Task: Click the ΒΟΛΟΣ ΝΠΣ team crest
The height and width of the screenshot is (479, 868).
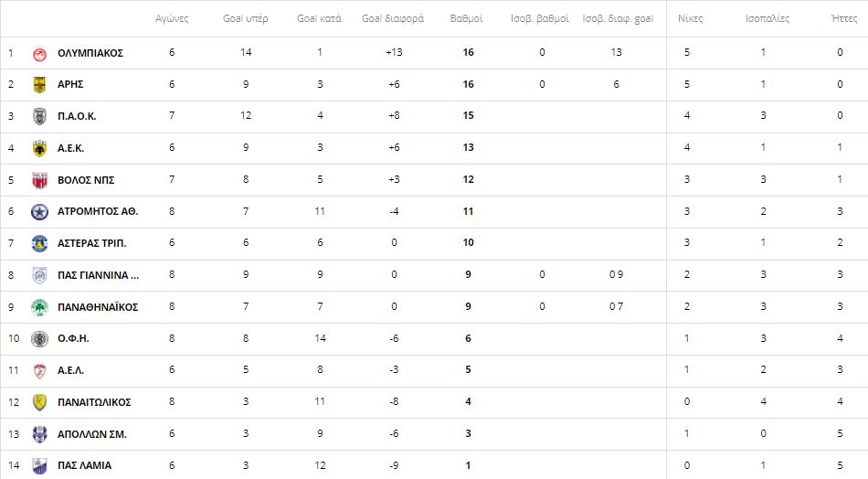Action: [39, 180]
